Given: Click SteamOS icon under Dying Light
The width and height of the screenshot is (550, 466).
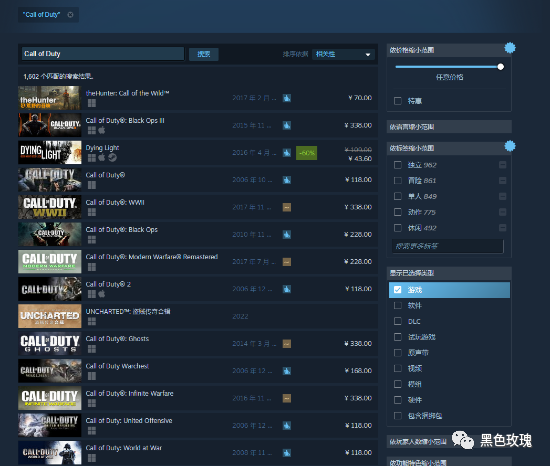Looking at the screenshot, I should [x=112, y=158].
